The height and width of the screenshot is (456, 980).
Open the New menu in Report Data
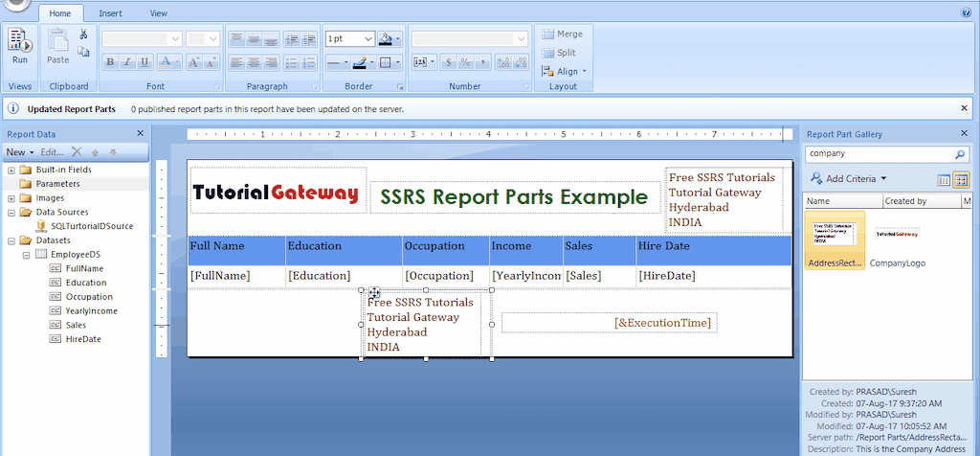[x=19, y=152]
